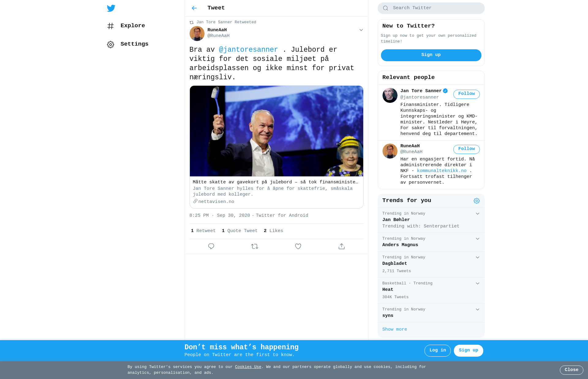Click the share tweet icon

[x=341, y=246]
